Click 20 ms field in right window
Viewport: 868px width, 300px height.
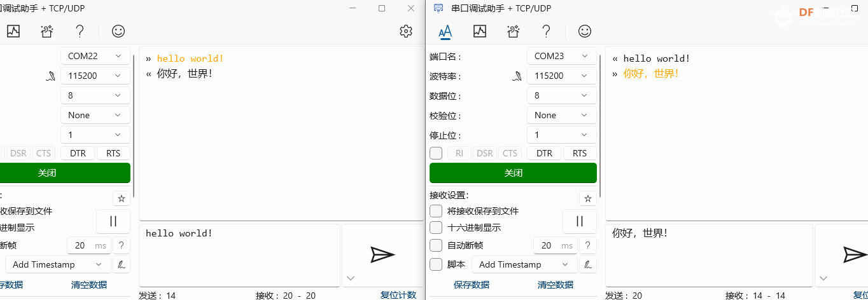554,245
